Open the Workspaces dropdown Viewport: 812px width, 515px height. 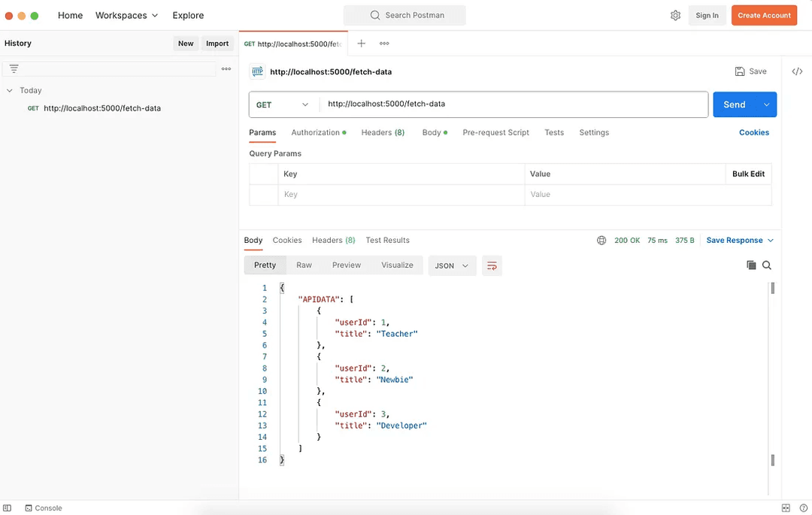(126, 16)
